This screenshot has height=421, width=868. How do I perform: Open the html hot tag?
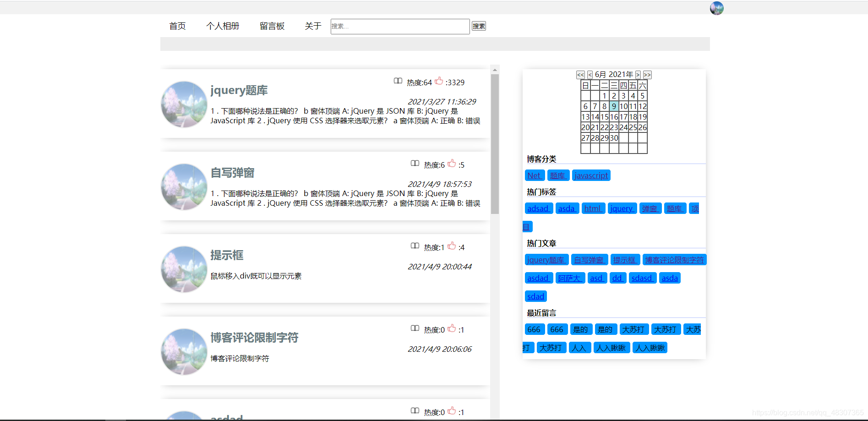pyautogui.click(x=593, y=208)
